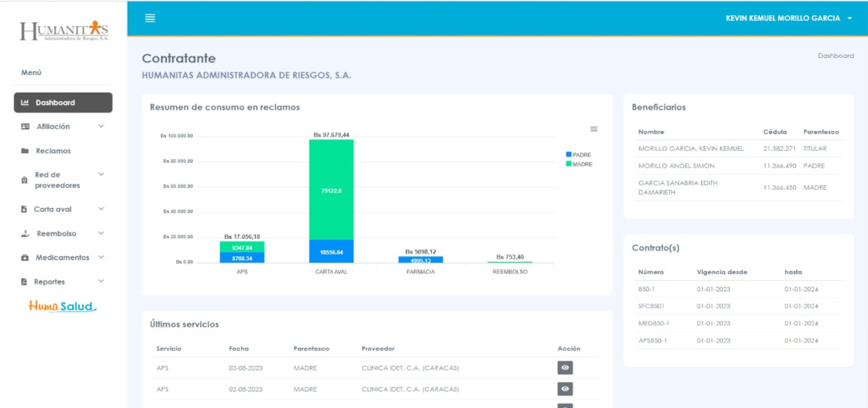Click the Humanitas logo
This screenshot has width=868, height=408.
coord(64,31)
